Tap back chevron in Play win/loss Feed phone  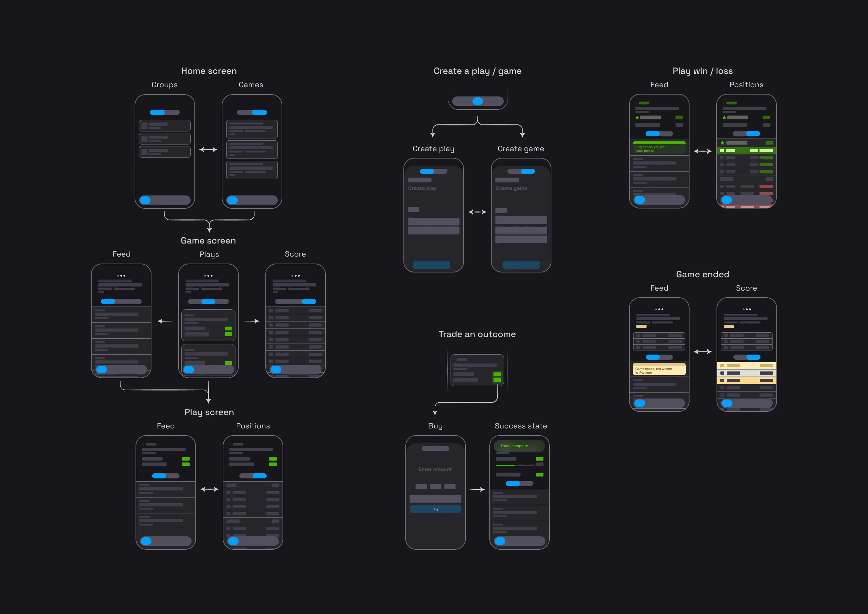637,103
